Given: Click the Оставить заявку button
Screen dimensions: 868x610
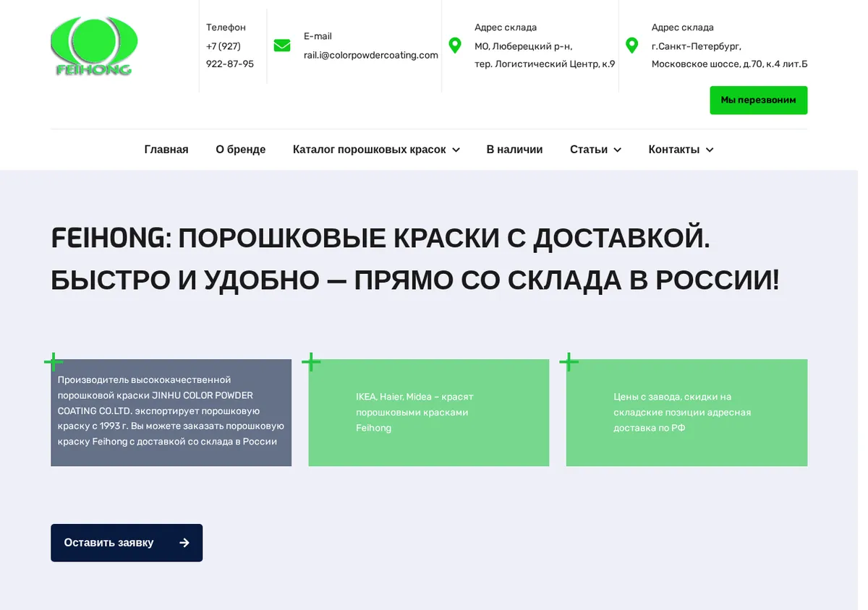Looking at the screenshot, I should tap(127, 543).
